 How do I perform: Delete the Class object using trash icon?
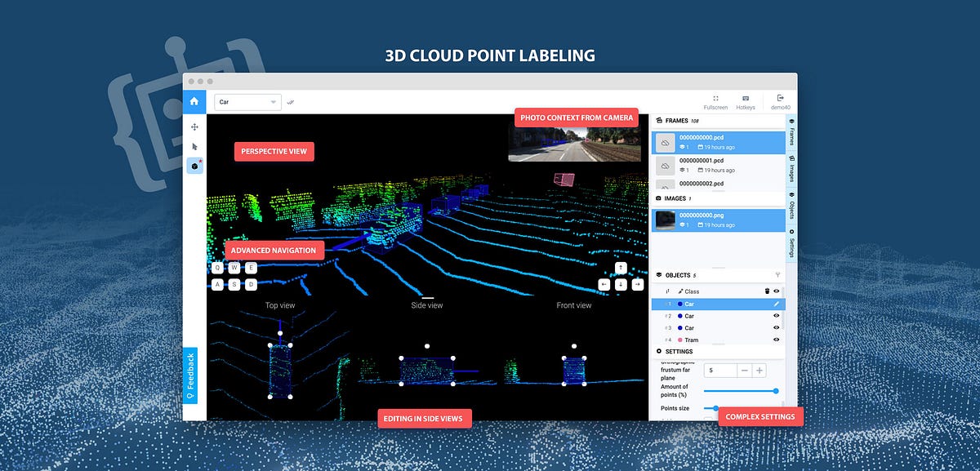[767, 290]
